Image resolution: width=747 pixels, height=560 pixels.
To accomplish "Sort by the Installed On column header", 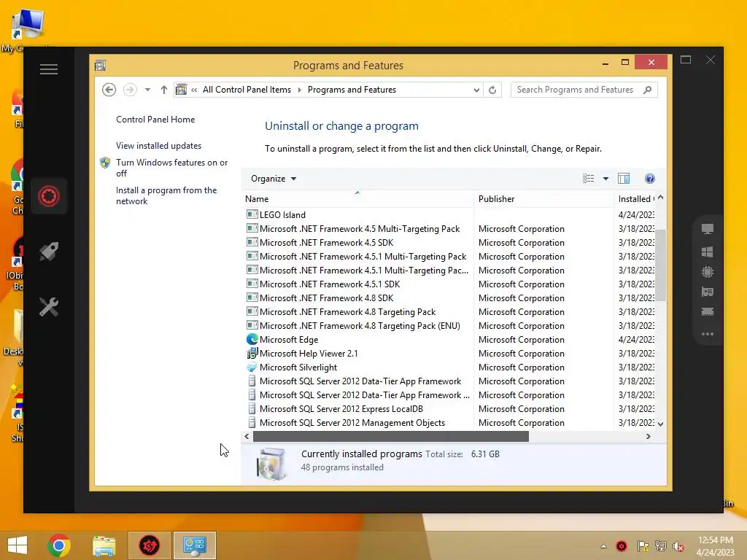I will point(635,198).
